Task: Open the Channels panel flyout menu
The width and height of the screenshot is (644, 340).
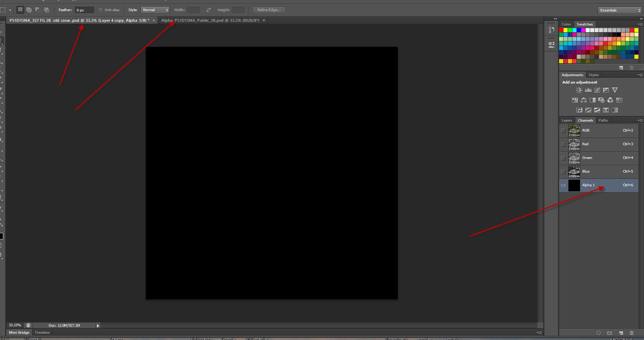Action: pos(640,120)
